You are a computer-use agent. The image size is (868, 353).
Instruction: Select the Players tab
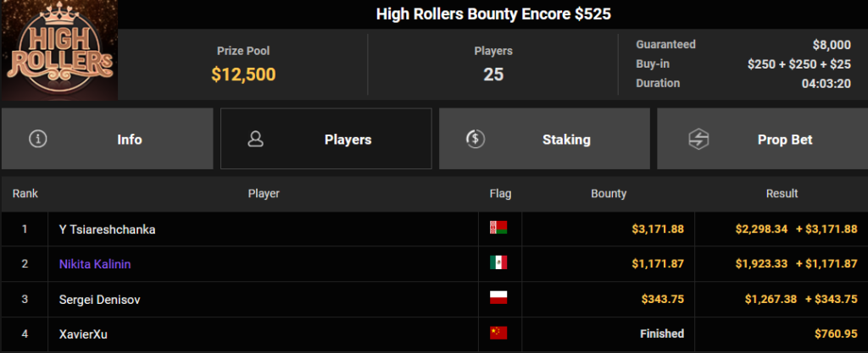[x=326, y=139]
